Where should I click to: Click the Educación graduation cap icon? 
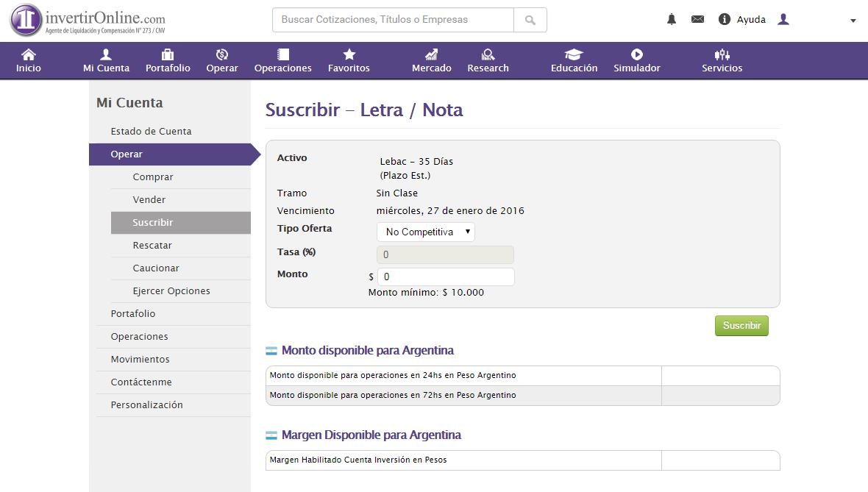pyautogui.click(x=574, y=54)
